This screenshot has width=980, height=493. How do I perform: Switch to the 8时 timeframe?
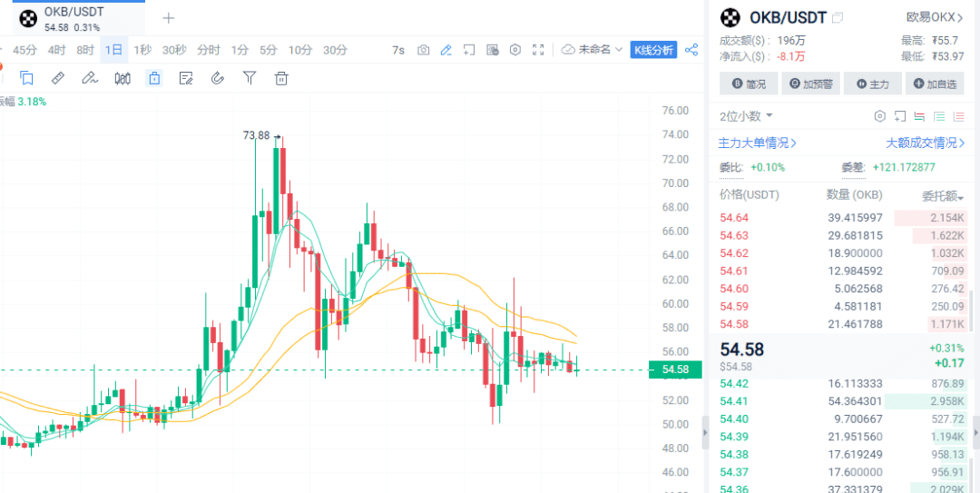click(x=85, y=50)
